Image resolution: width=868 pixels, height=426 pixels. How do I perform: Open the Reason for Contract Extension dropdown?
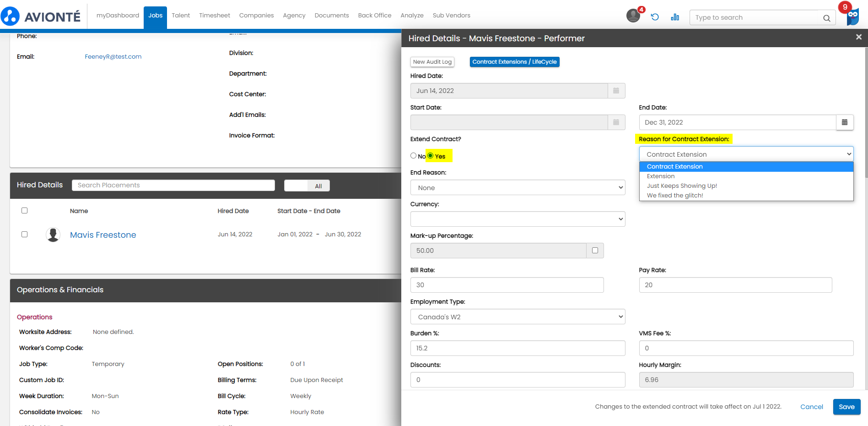coord(746,154)
